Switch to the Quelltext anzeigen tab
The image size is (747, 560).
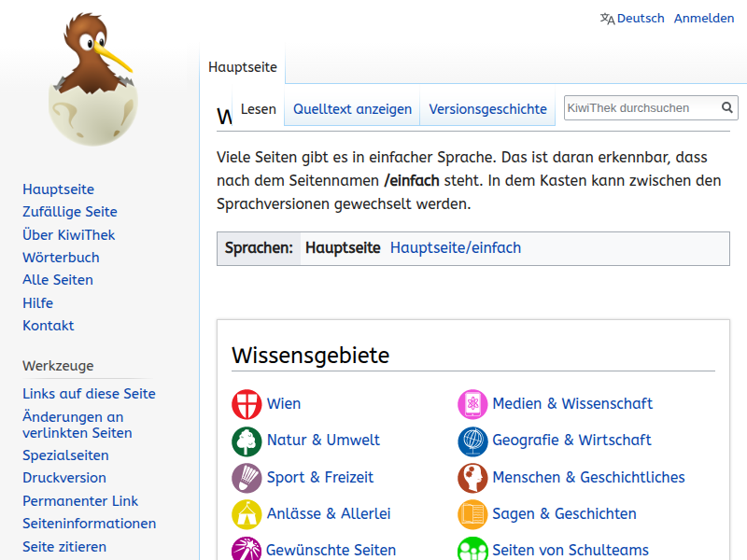352,109
